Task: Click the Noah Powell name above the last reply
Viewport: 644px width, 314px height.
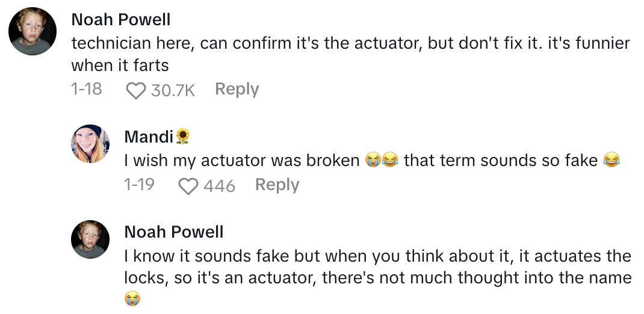Action: 173,232
